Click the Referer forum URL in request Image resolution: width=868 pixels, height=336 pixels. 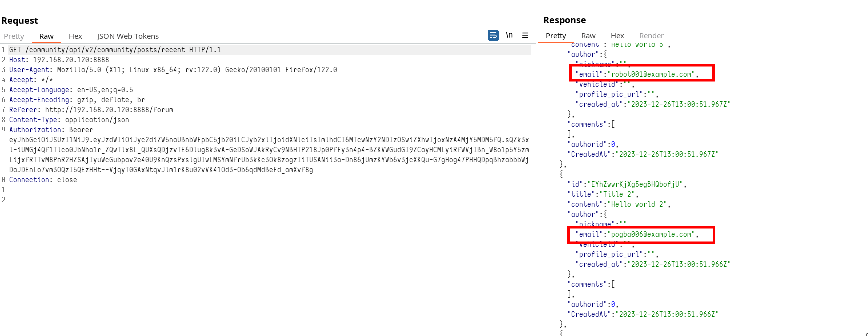pyautogui.click(x=109, y=110)
